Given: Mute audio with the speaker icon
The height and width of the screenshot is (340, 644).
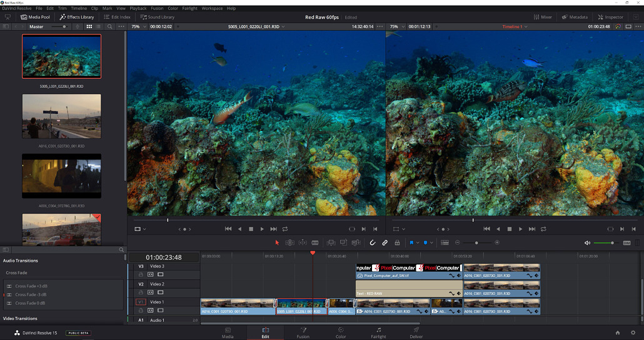Looking at the screenshot, I should click(x=587, y=242).
